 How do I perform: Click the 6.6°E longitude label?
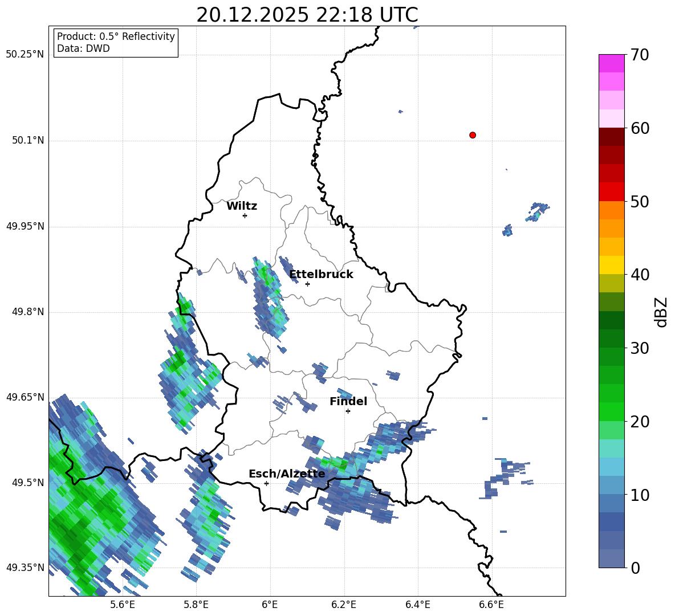[491, 605]
